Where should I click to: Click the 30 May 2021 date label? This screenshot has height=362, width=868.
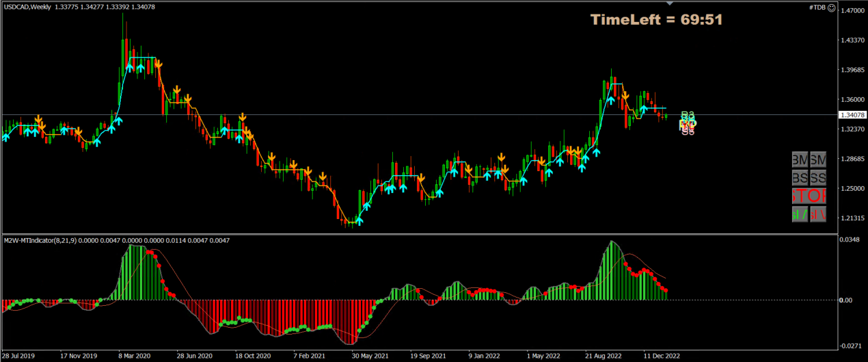click(370, 357)
